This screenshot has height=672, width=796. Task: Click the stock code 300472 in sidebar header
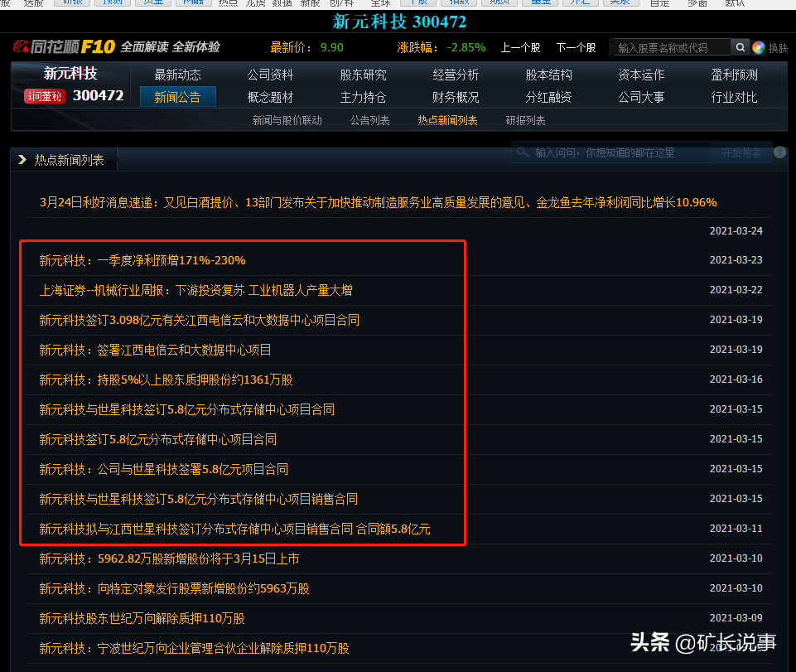tap(99, 95)
